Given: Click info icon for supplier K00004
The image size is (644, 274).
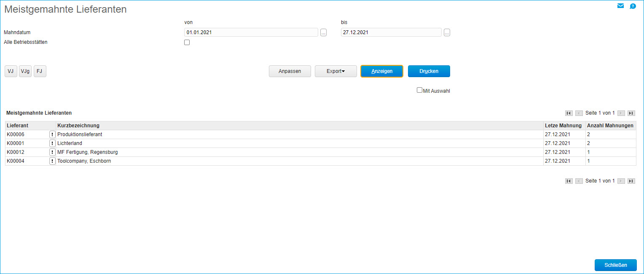Looking at the screenshot, I should 52,161.
